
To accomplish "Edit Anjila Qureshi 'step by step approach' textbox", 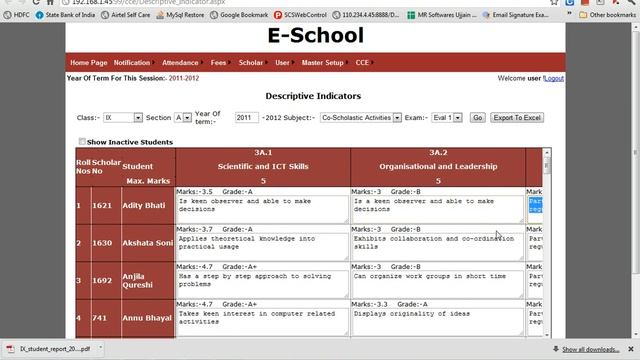I will pos(262,284).
